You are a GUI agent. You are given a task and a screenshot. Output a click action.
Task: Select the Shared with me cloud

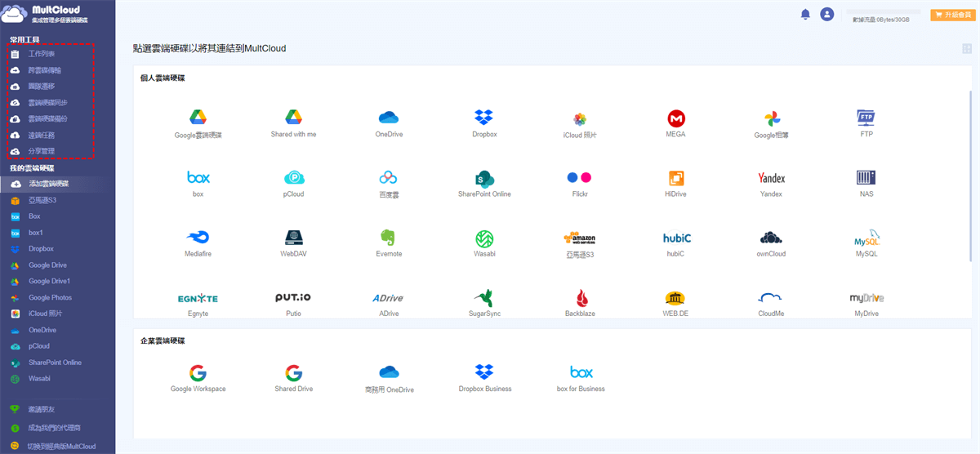tap(294, 123)
